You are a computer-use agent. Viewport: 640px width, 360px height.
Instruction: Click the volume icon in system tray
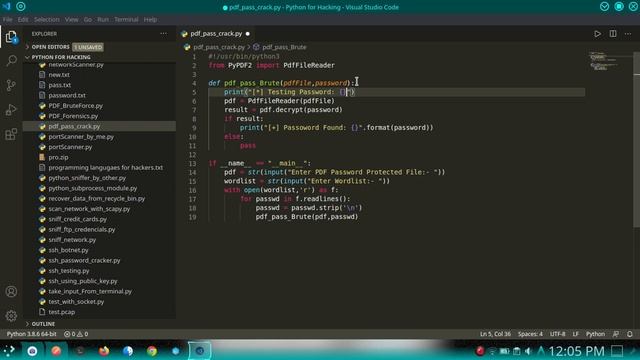click(528, 351)
